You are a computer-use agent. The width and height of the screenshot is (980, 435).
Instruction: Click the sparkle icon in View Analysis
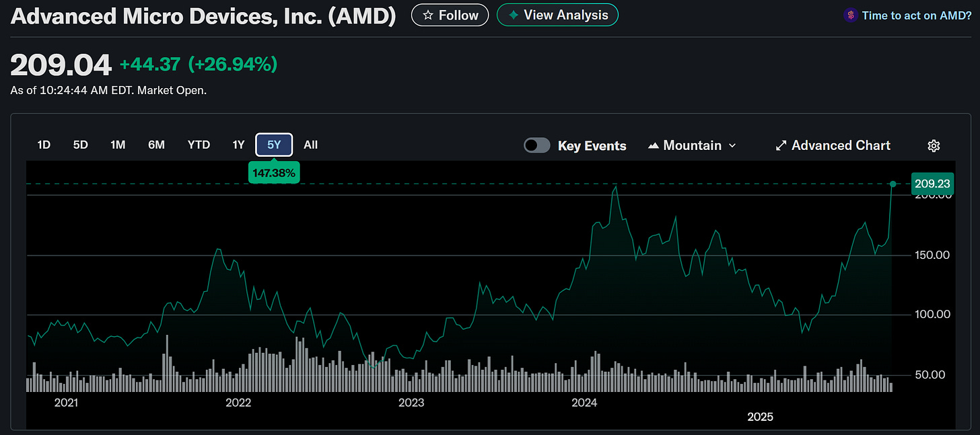(514, 15)
